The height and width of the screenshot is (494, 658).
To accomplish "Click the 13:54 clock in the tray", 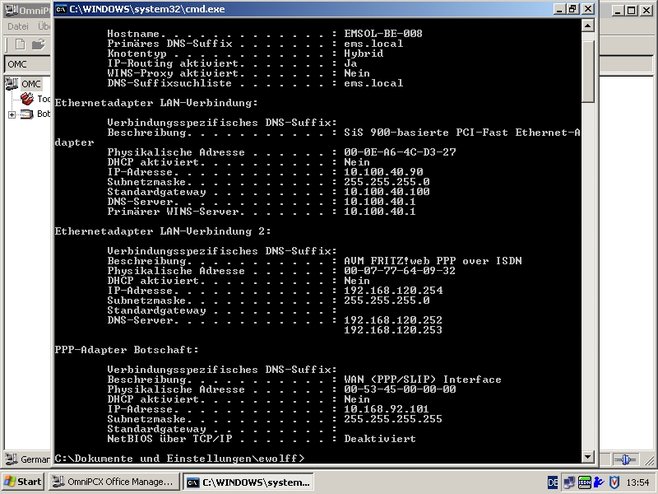I will pos(637,483).
